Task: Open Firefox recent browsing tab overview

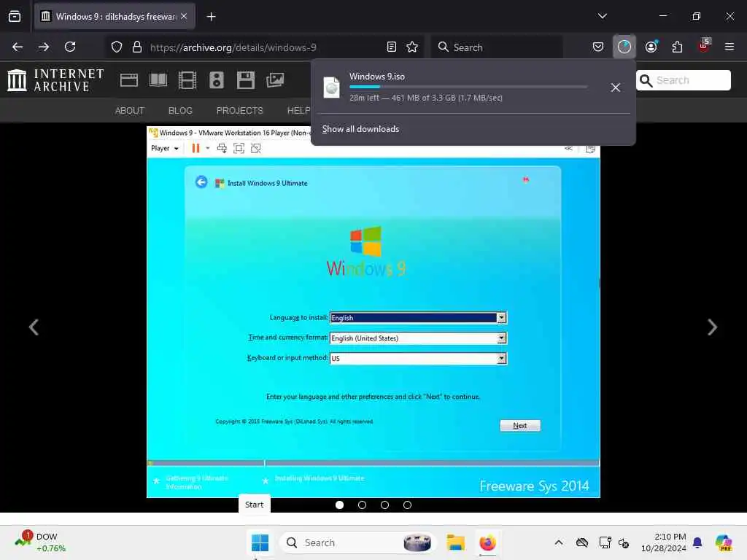Action: [x=15, y=16]
